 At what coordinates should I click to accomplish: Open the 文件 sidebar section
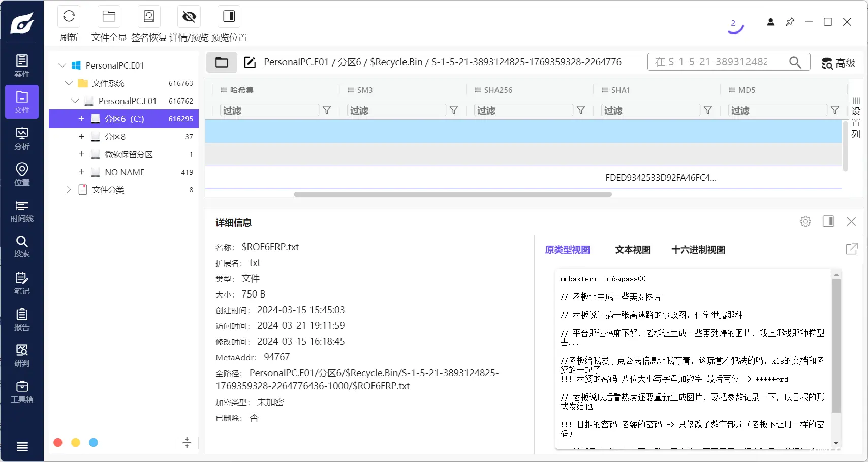click(x=22, y=102)
